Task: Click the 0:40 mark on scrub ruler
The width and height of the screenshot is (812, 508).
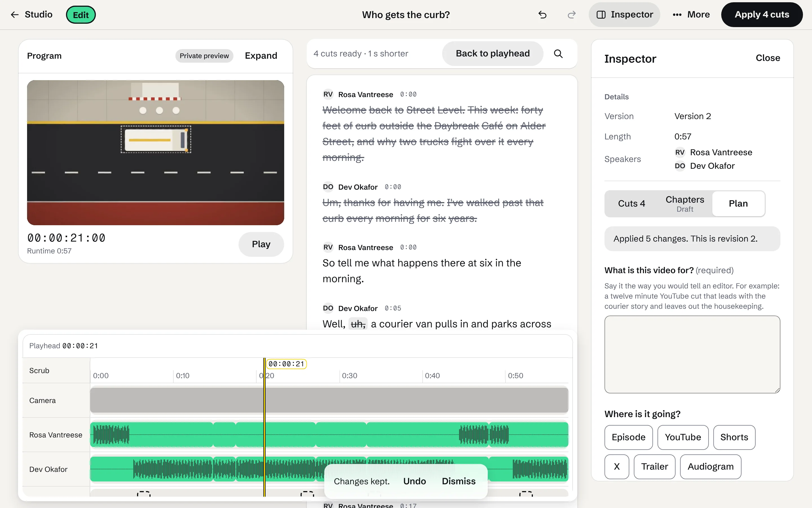Action: (x=432, y=376)
